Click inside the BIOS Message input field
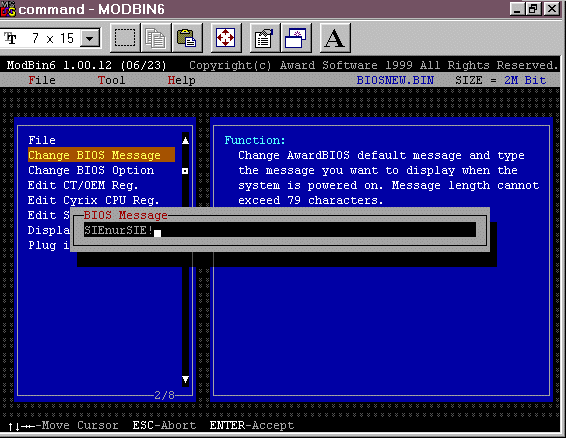The width and height of the screenshot is (566, 438). point(280,230)
